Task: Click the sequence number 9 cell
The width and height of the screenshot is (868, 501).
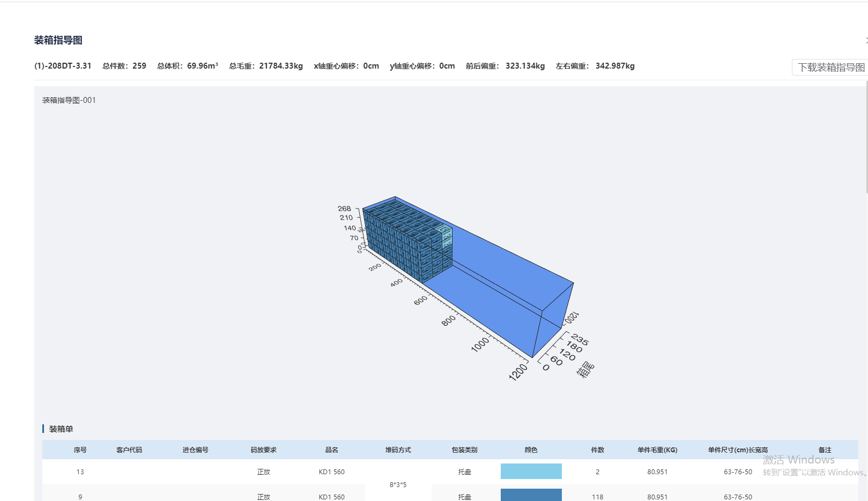Action: (80, 497)
